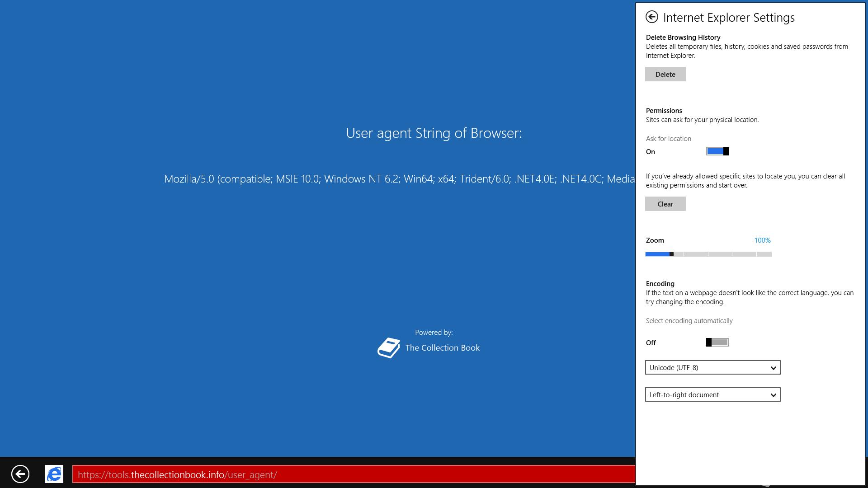The width and height of the screenshot is (868, 488).
Task: Clear location permissions with Clear button
Action: [x=665, y=204]
